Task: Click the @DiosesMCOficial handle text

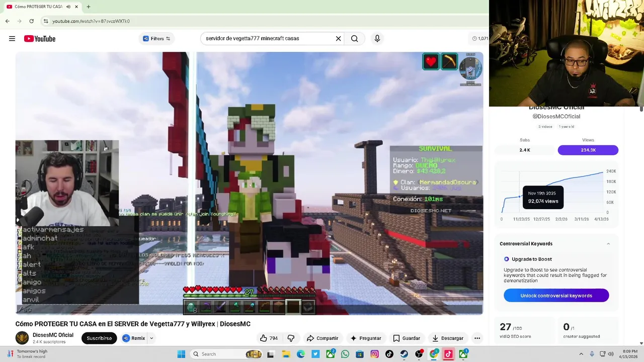Action: 556,117
